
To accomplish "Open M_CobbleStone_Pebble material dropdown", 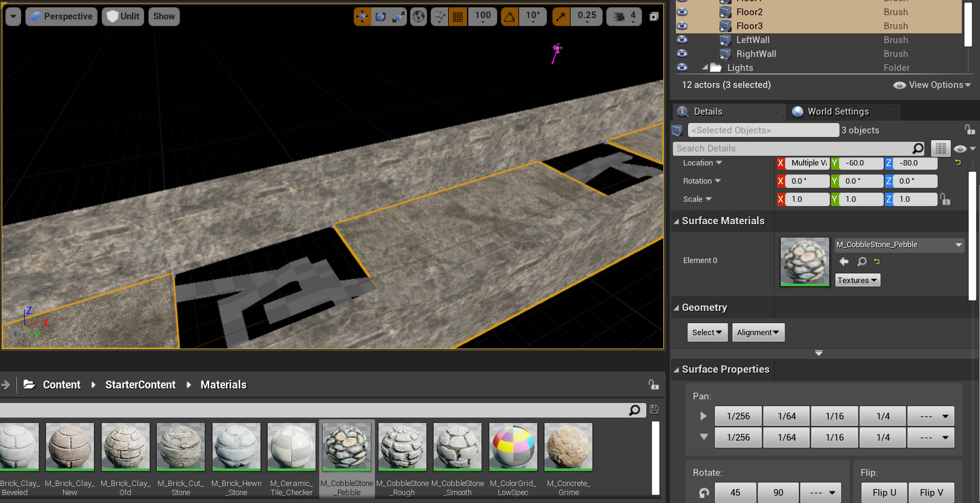I will (899, 245).
